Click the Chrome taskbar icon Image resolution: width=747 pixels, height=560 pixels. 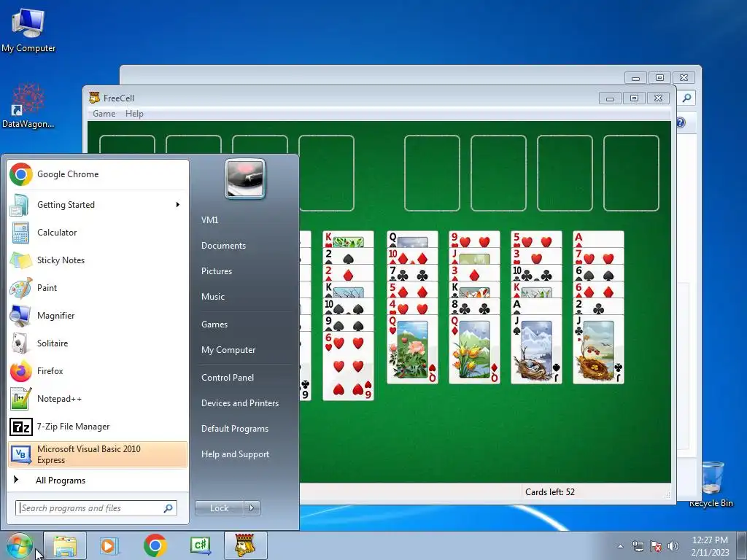pyautogui.click(x=155, y=545)
